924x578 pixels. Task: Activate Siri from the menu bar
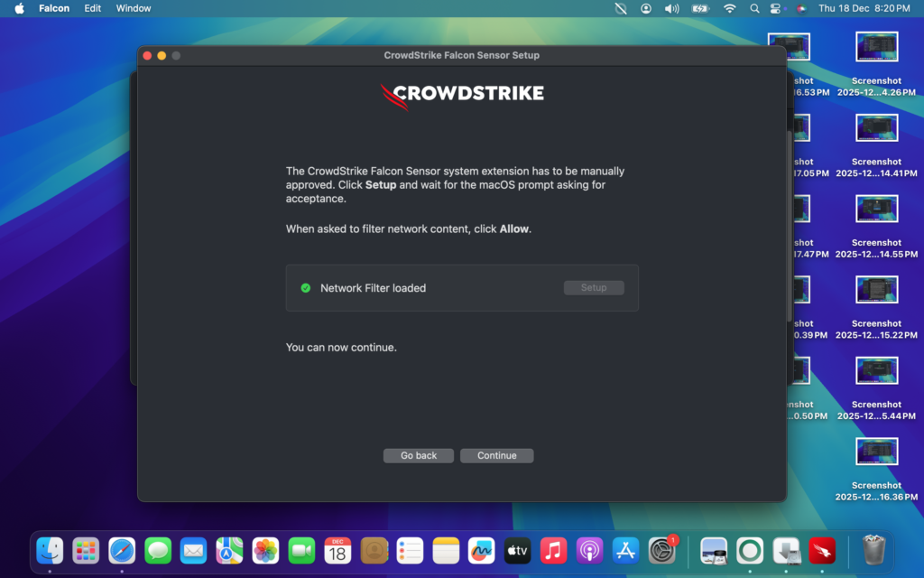tap(801, 8)
